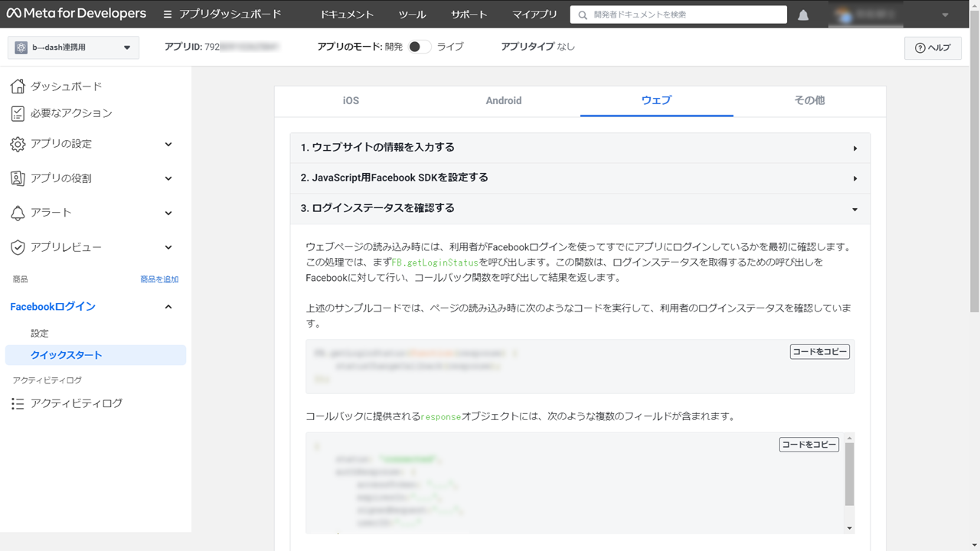
Task: Expand the アプリの役割 chevron
Action: (168, 178)
